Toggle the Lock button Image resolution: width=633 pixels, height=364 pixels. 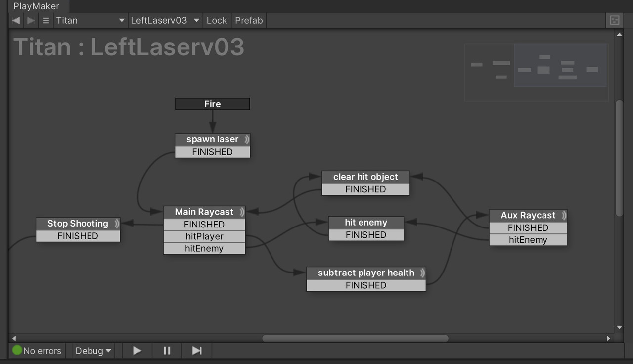tap(217, 20)
